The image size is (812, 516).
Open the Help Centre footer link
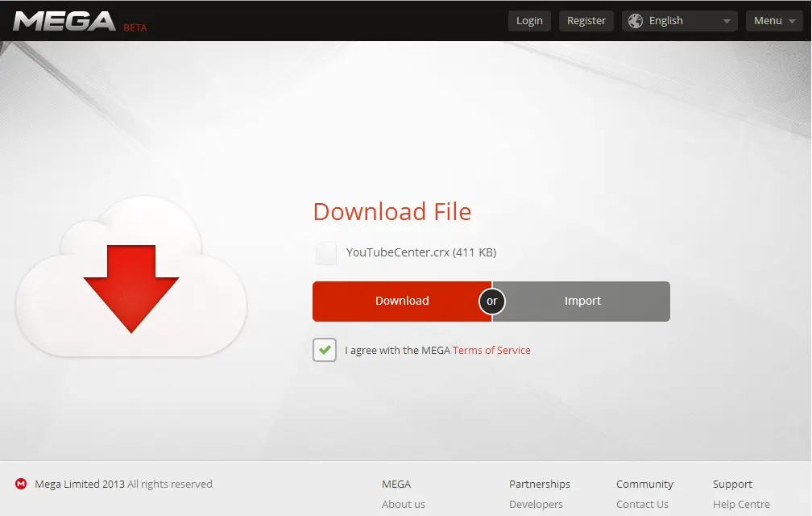click(x=741, y=504)
